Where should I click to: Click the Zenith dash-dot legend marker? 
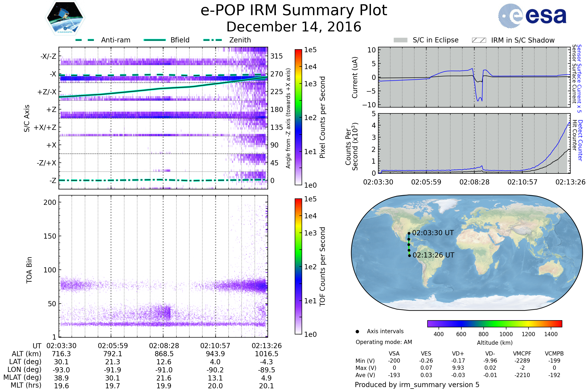[x=212, y=40]
